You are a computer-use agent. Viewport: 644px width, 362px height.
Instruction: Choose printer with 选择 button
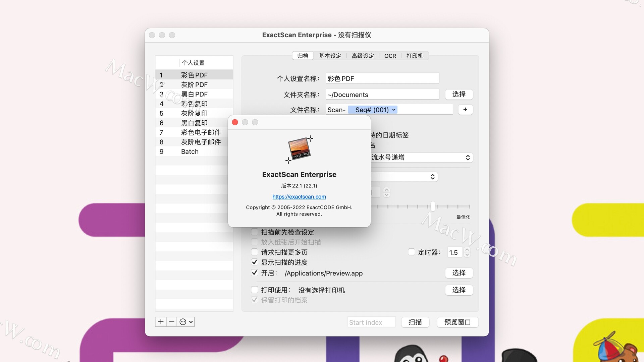pyautogui.click(x=459, y=290)
